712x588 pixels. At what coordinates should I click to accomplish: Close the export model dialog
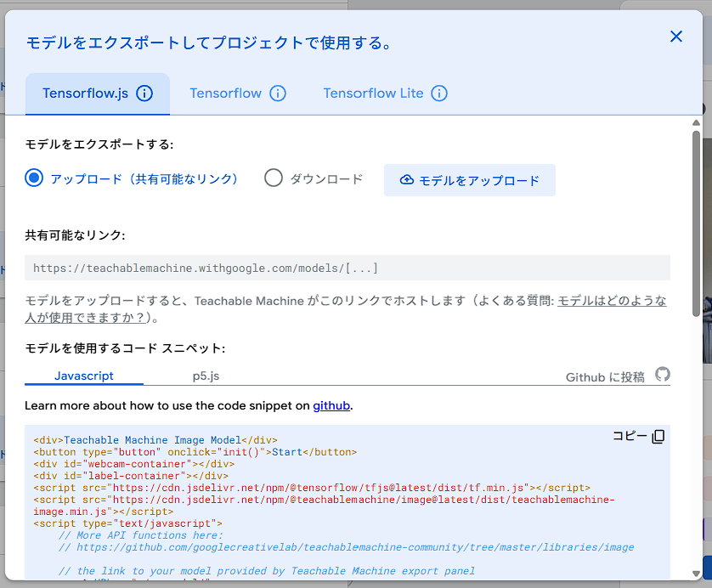676,37
